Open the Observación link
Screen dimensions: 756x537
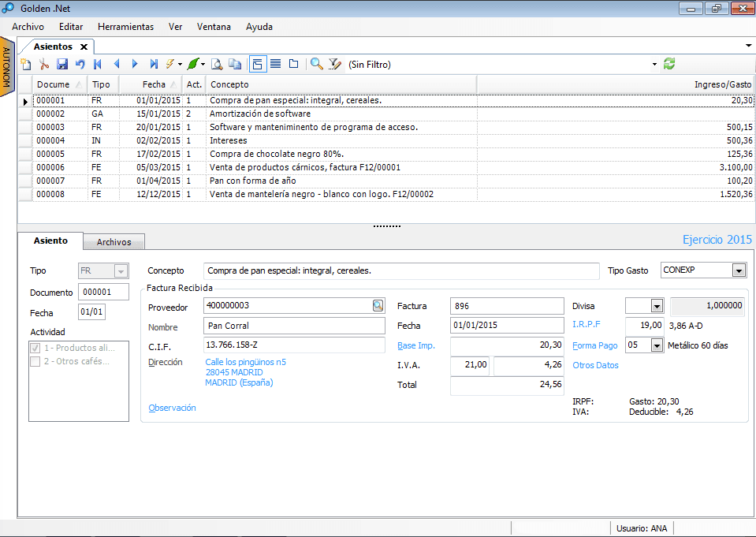172,408
